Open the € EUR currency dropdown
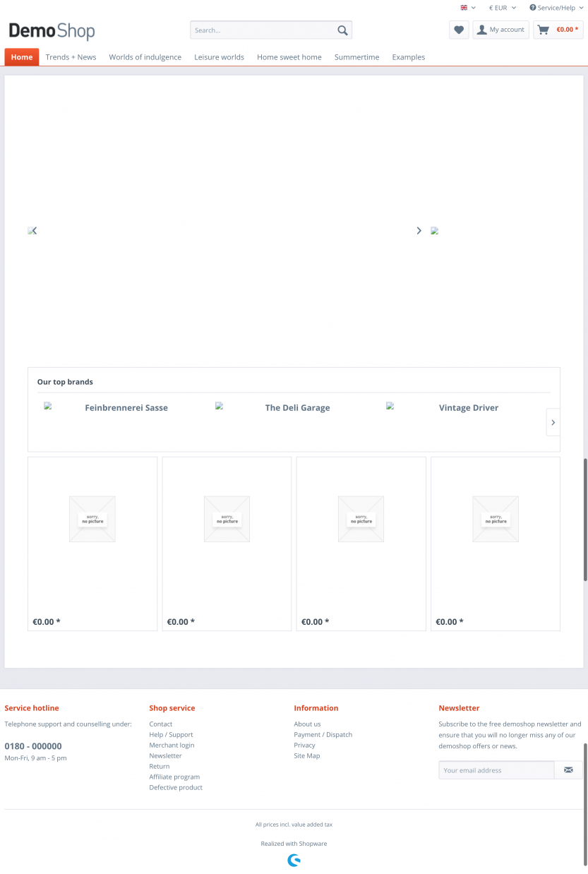 pos(500,7)
